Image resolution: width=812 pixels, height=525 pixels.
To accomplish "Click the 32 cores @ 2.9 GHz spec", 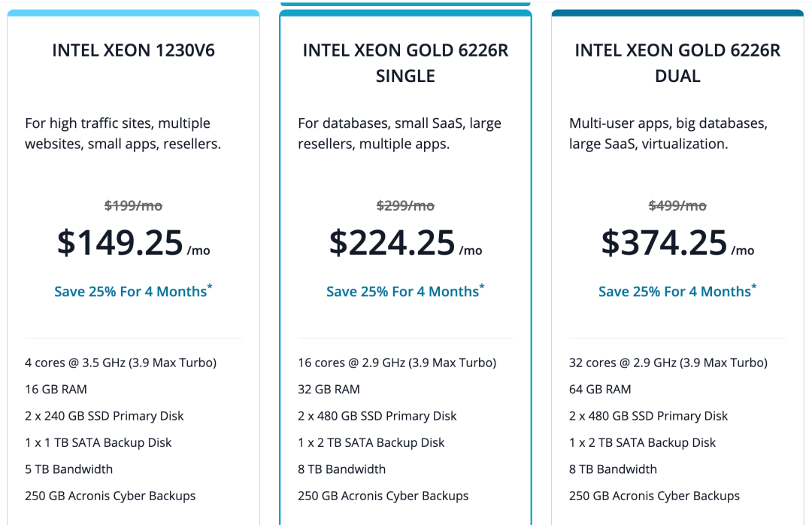I will point(668,363).
